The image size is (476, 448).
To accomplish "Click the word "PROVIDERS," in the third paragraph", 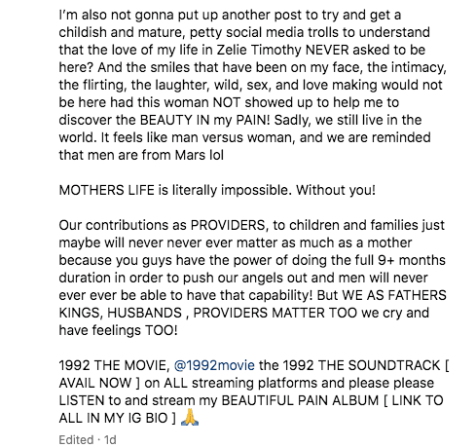I will 230,225.
